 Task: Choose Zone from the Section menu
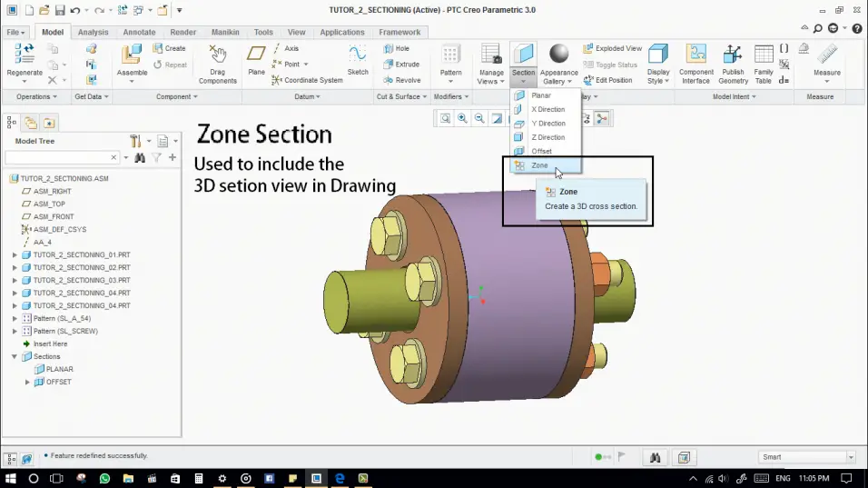tap(539, 165)
